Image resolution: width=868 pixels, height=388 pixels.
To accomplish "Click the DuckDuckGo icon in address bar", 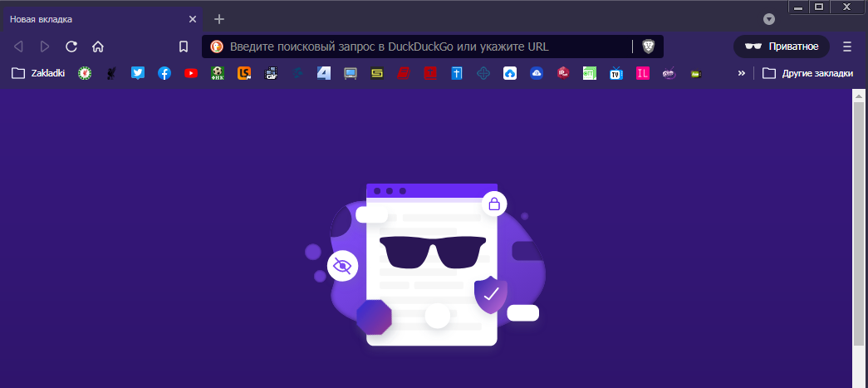I will tap(217, 47).
